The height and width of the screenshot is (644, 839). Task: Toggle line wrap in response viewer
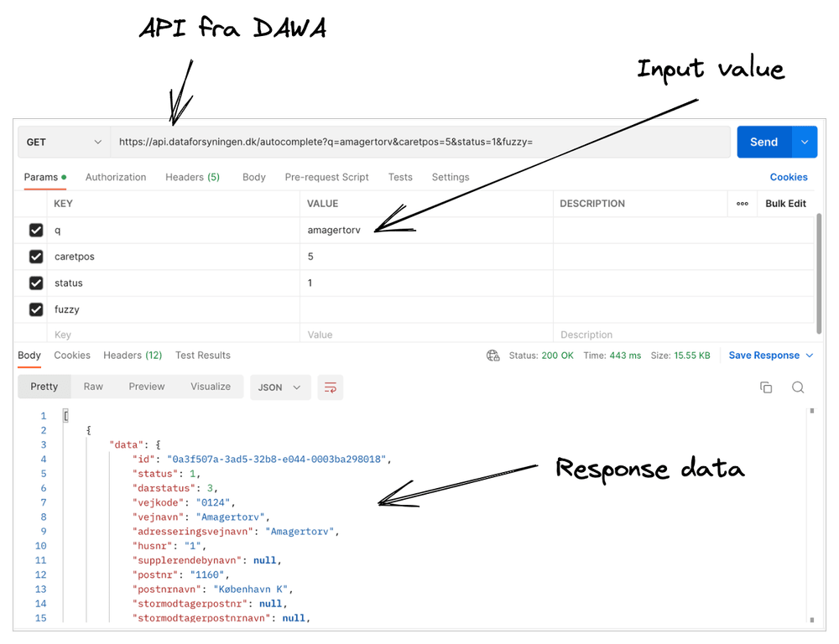coord(330,387)
